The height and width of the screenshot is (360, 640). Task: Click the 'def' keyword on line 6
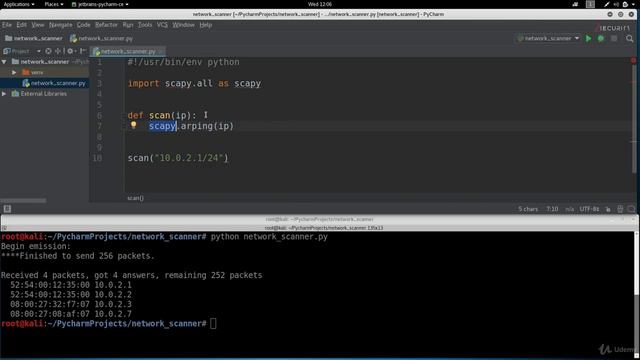tap(135, 115)
